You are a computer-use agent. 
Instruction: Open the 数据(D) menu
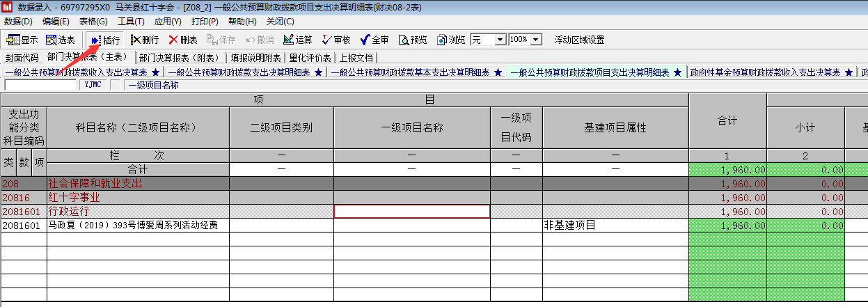pyautogui.click(x=18, y=22)
